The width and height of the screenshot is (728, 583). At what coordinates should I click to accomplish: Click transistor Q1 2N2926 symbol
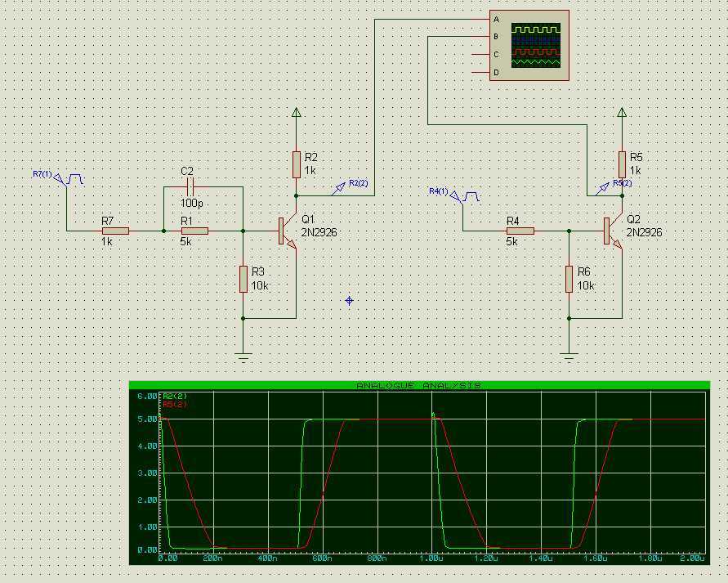tap(288, 231)
